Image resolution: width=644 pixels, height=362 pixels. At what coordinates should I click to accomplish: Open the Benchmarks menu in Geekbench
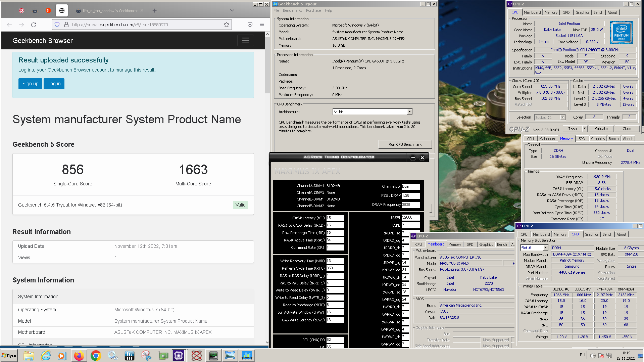coord(292,10)
